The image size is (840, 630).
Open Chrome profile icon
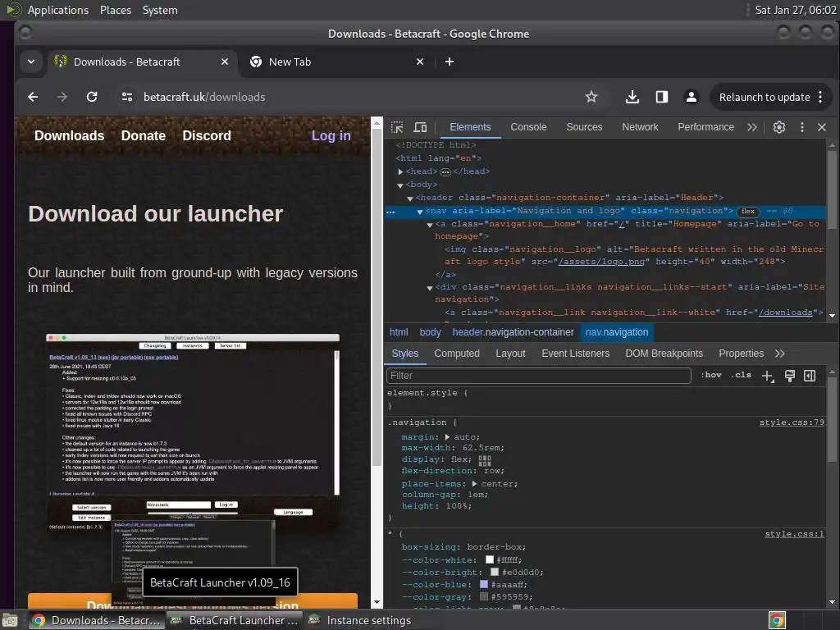tap(691, 97)
